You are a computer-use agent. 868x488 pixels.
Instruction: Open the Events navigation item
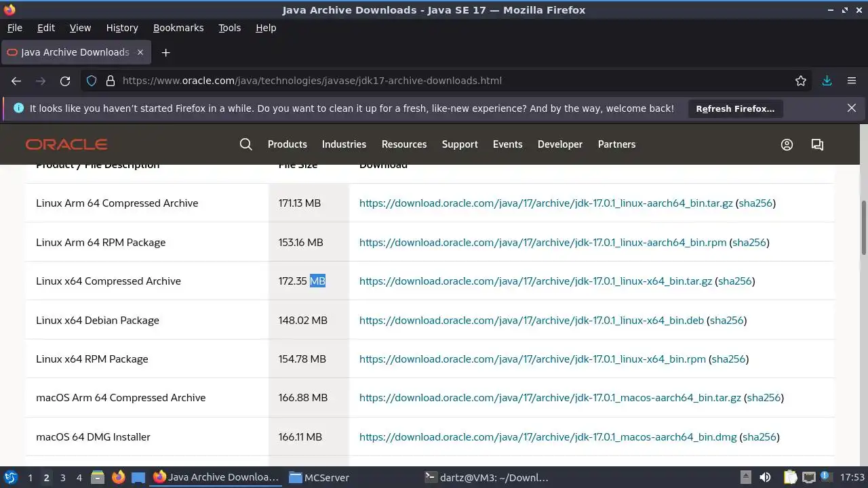tap(508, 144)
